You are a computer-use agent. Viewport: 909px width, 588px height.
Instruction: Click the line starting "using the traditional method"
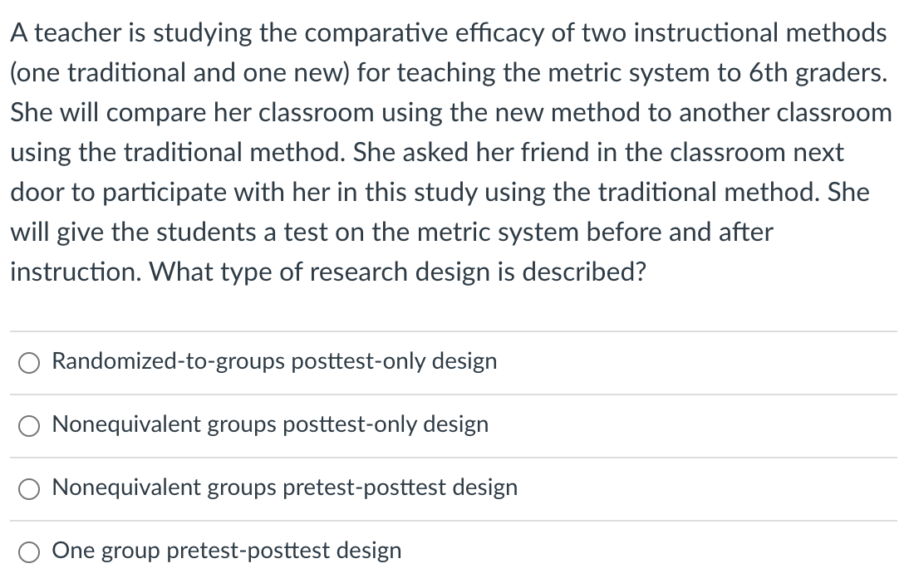click(426, 153)
